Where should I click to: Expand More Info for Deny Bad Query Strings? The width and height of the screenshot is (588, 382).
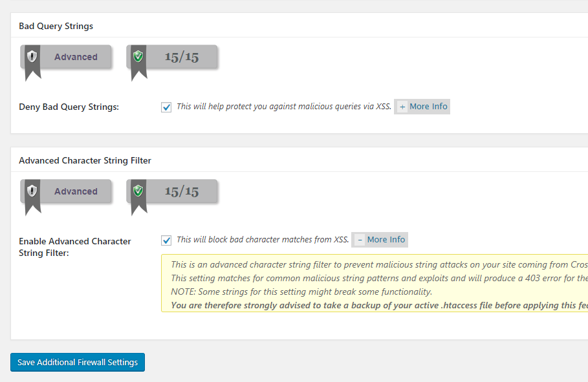point(422,107)
